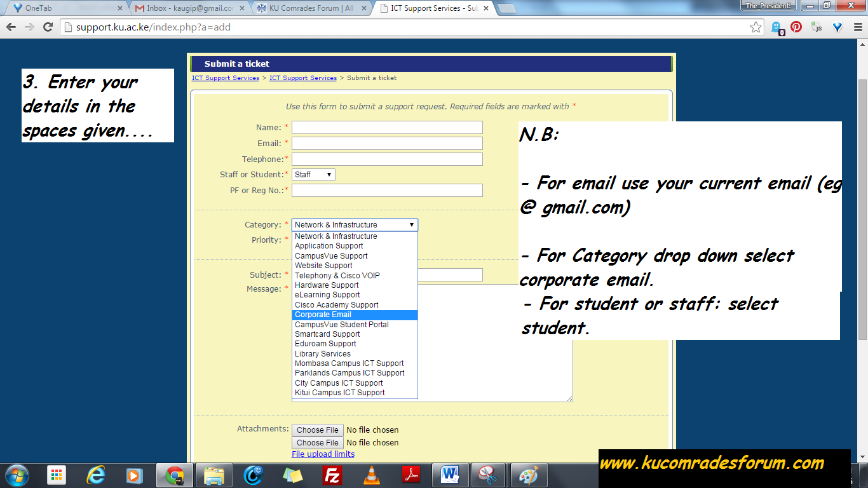Screen dimensions: 868x488
Task: Pick Telephony & Cisco VOIP option
Action: click(355, 276)
